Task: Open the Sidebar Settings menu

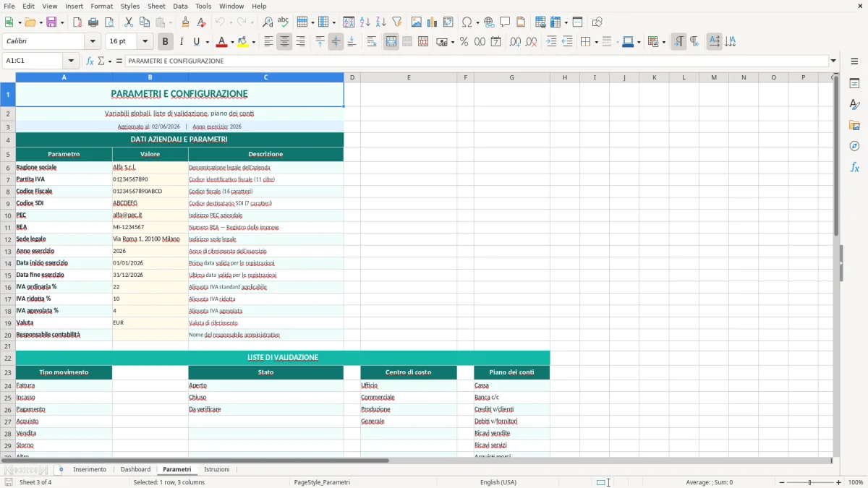Action: tap(854, 61)
